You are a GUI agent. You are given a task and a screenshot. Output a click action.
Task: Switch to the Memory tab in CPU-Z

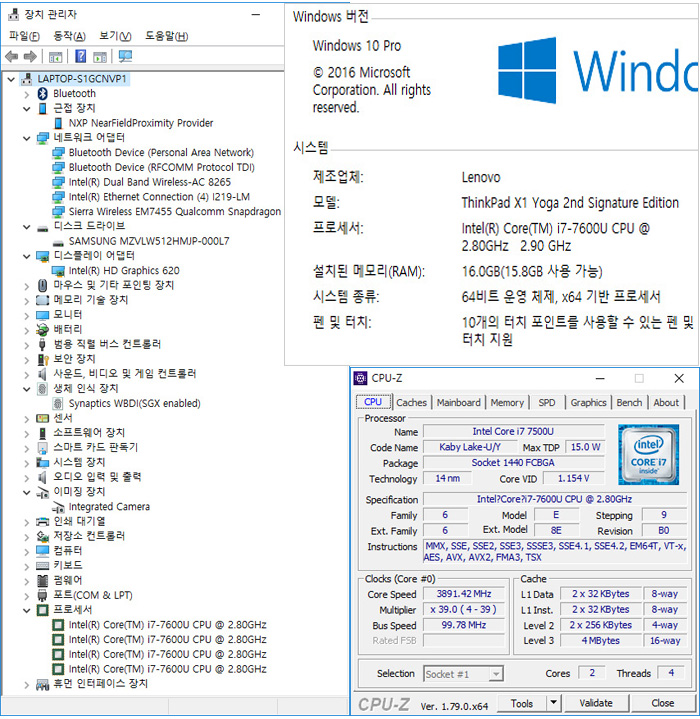[507, 403]
